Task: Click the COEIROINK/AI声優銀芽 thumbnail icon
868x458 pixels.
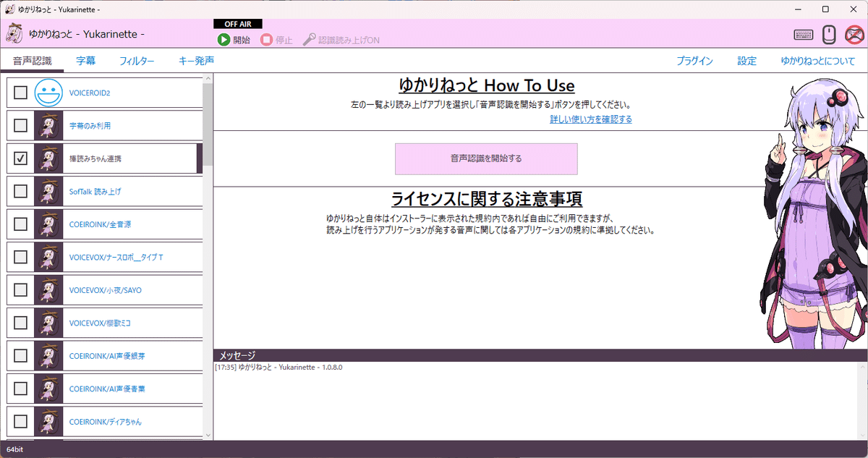Action: tap(48, 355)
